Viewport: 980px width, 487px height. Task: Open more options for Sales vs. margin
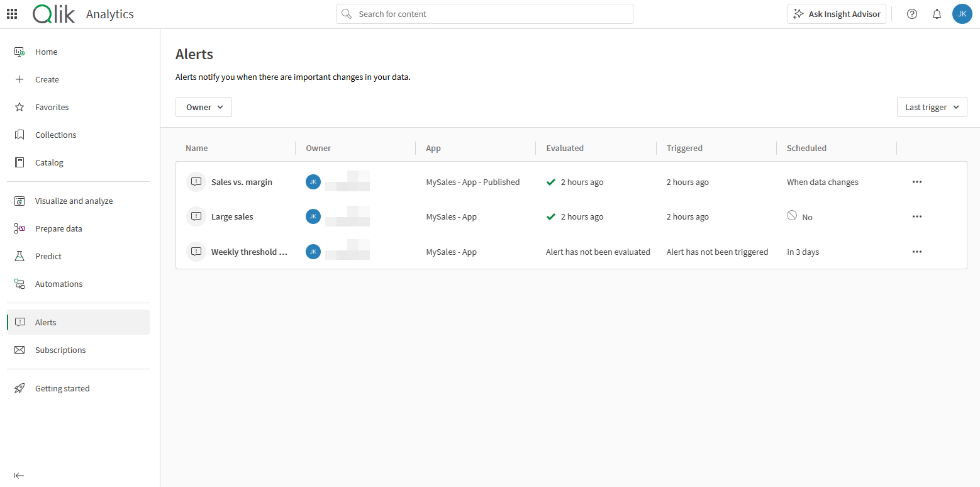click(x=916, y=182)
